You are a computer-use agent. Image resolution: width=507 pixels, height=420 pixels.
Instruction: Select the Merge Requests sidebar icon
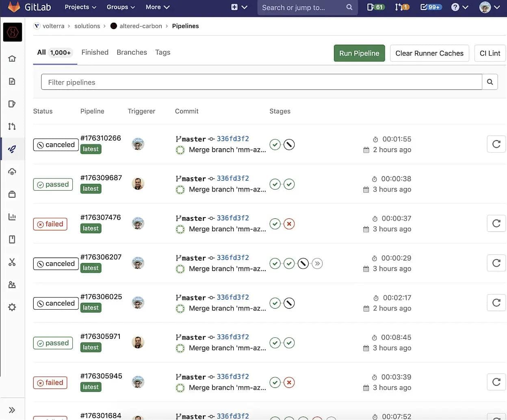click(x=13, y=126)
